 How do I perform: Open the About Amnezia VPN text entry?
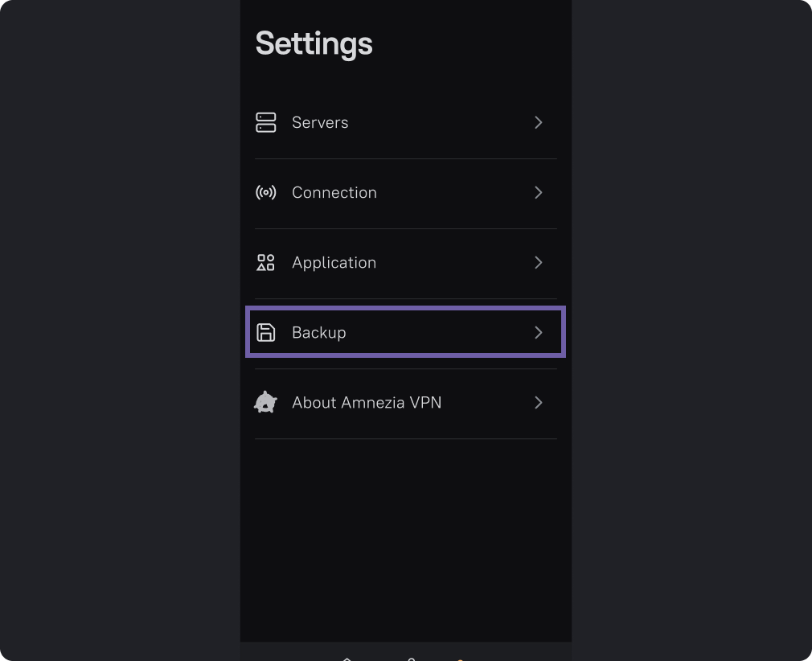367,402
